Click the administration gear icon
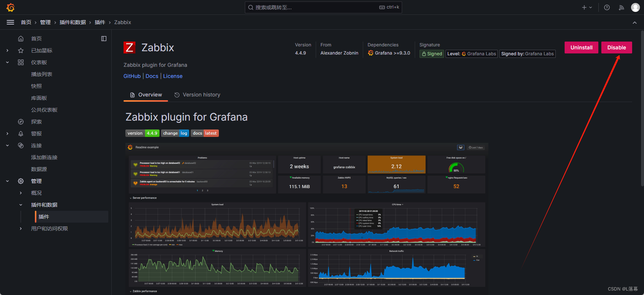The width and height of the screenshot is (644, 295). tap(21, 181)
